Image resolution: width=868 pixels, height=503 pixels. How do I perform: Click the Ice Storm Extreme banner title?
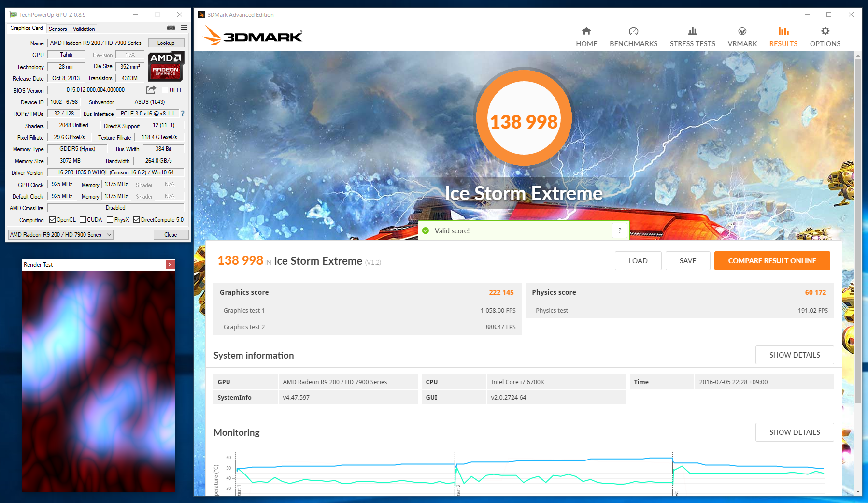[524, 193]
